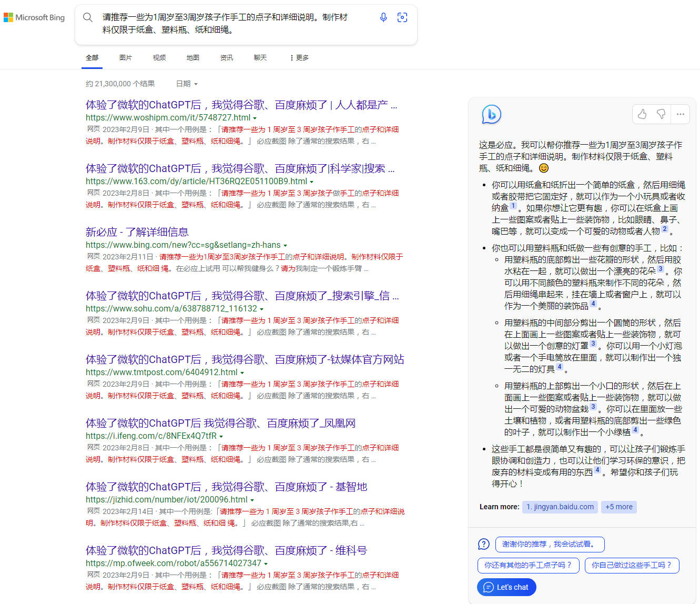
Task: Open the 资讯 tab
Action: [227, 58]
